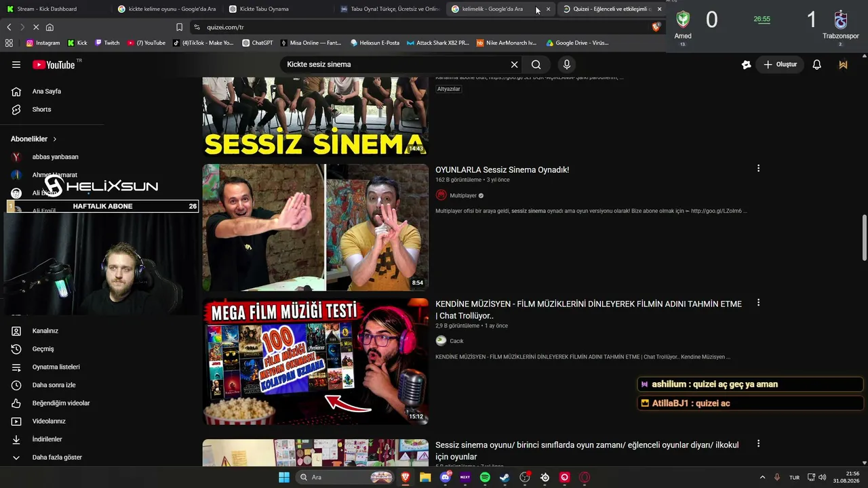Image resolution: width=868 pixels, height=488 pixels.
Task: Click the page vertical scrollbar thumb
Action: [x=865, y=237]
